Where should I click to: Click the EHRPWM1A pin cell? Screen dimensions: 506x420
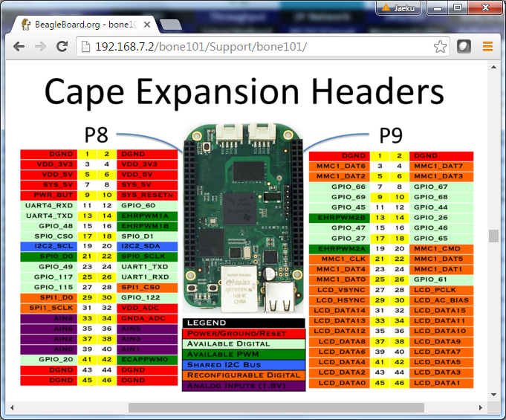(147, 216)
